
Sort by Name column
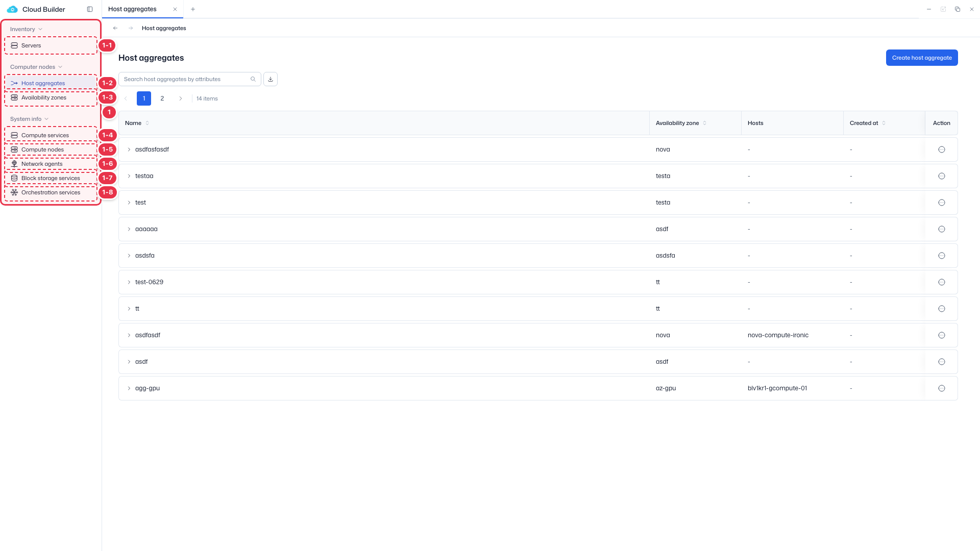(148, 123)
